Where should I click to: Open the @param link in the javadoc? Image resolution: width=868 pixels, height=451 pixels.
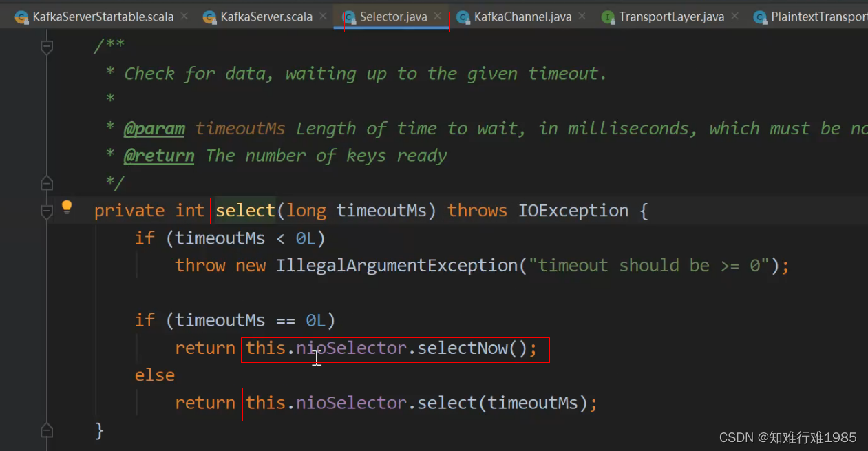[154, 128]
